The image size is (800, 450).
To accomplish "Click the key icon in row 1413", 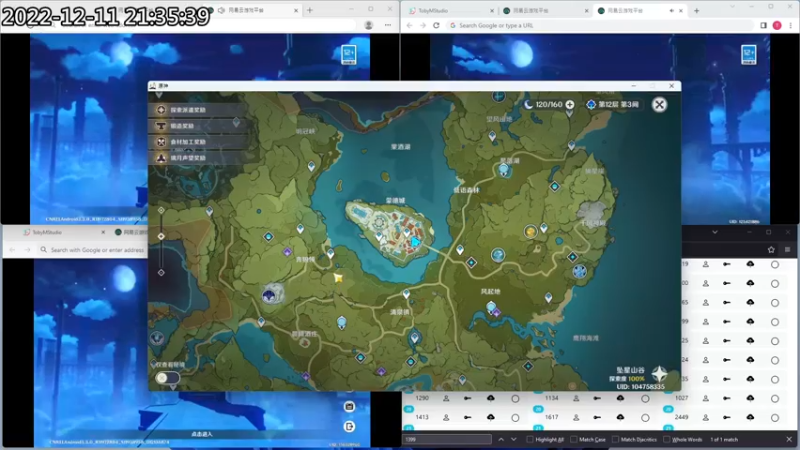I will pyautogui.click(x=467, y=417).
